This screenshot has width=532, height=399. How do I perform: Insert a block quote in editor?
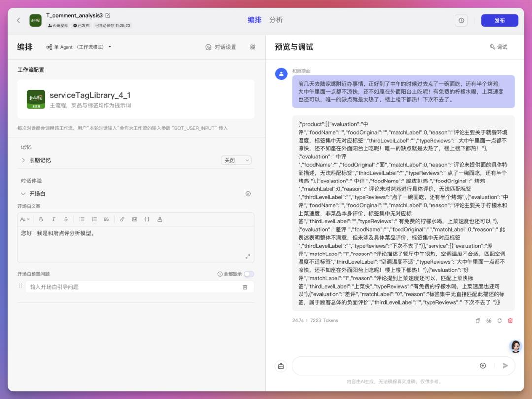106,219
